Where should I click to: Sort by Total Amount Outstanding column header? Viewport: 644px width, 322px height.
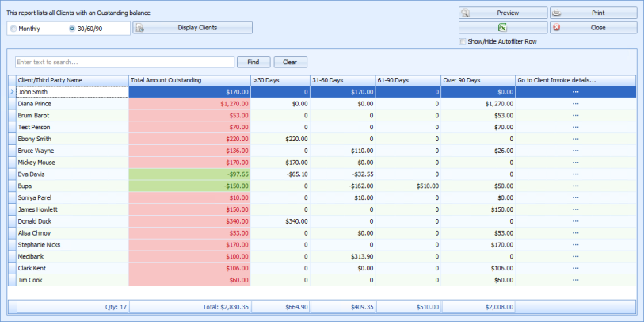tap(190, 80)
